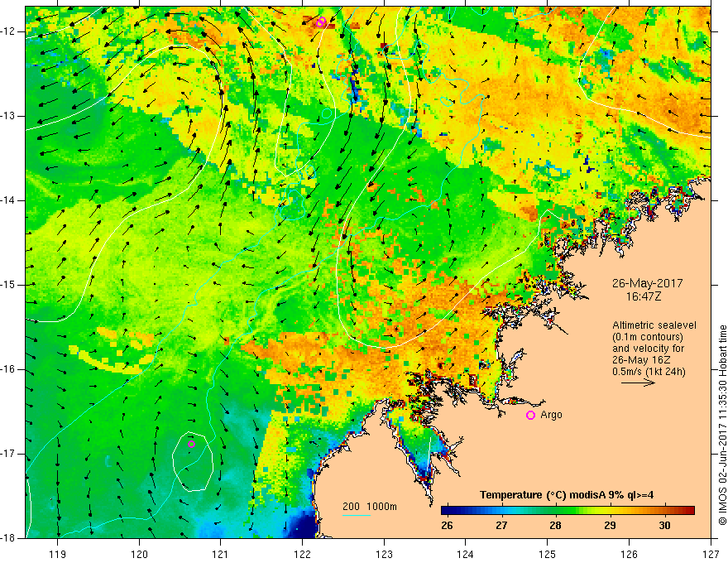Click the cyan 200/1000m depth contour legend line
The height and width of the screenshot is (563, 728).
[x=357, y=515]
